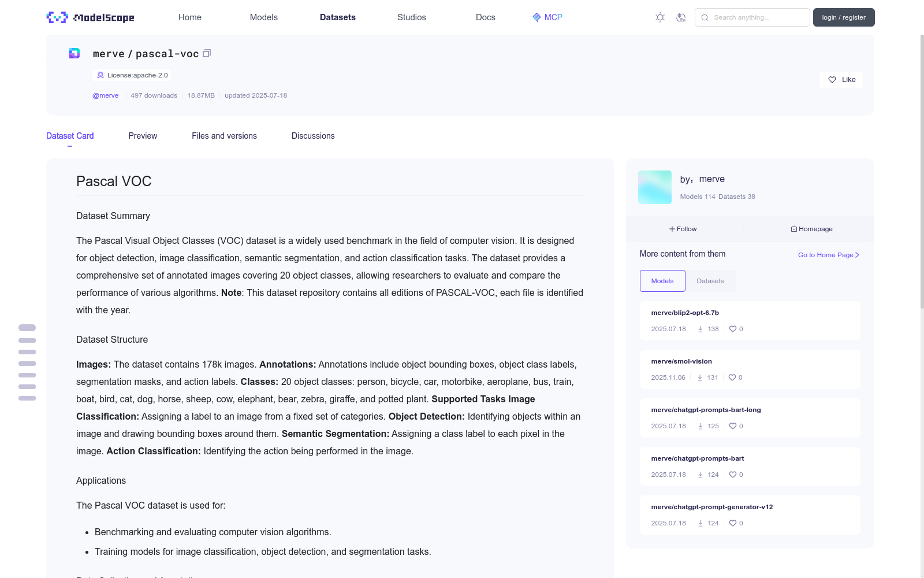This screenshot has width=924, height=578.
Task: Open the MCP navigation link
Action: pyautogui.click(x=547, y=17)
